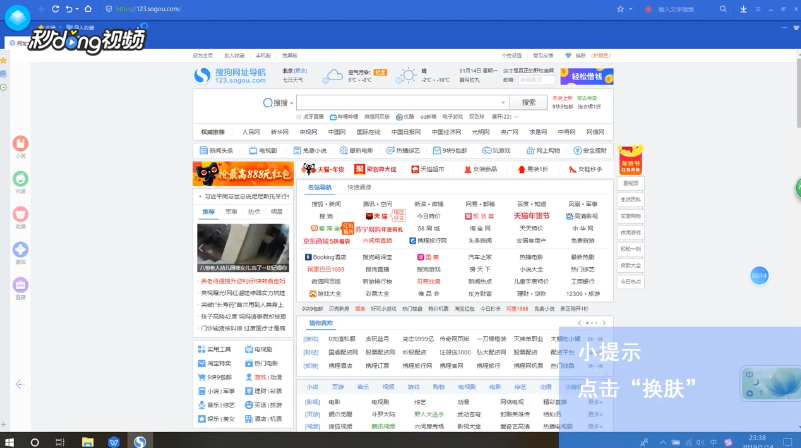Open the 看视频 side button
This screenshot has height=448, width=801.
coord(630,183)
